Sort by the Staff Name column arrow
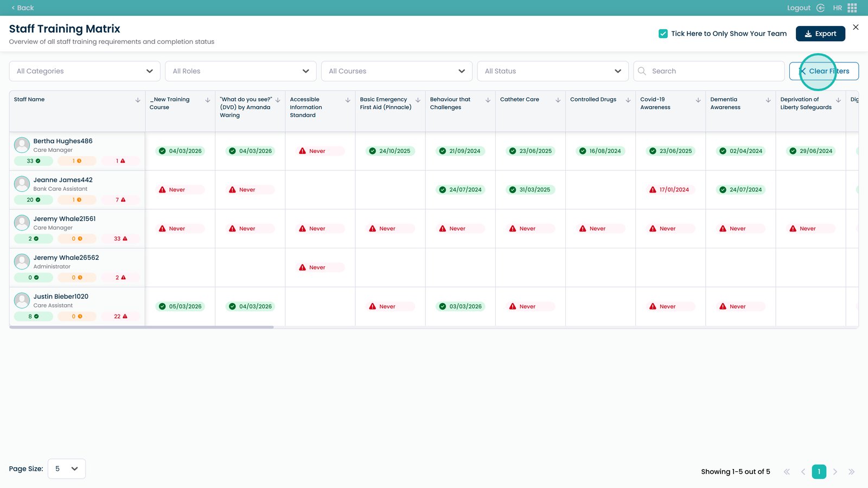This screenshot has width=868, height=488. 138,100
